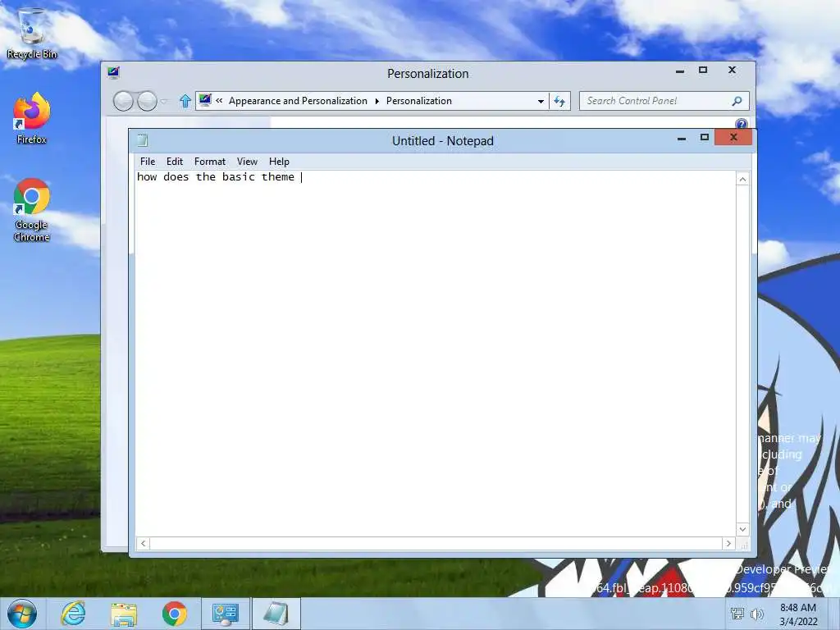
Task: Launch Firefox from the desktop shortcut
Action: coord(32,118)
